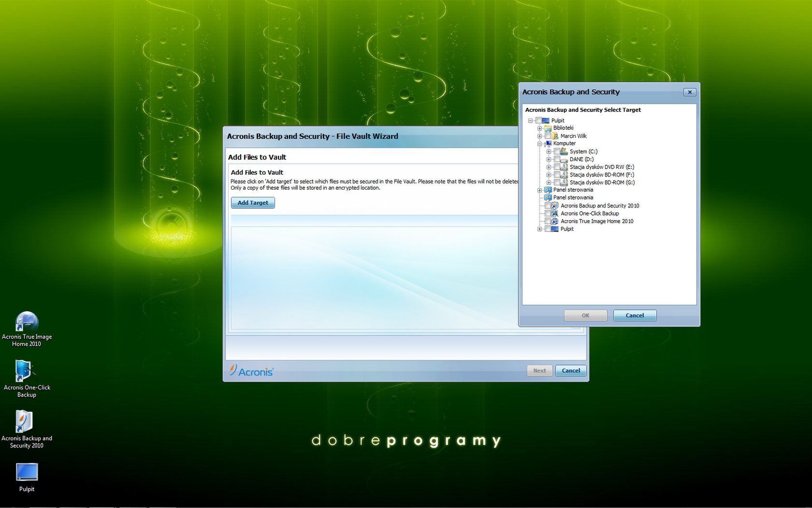
Task: Click the DVD RW (E:) drive icon
Action: 564,167
